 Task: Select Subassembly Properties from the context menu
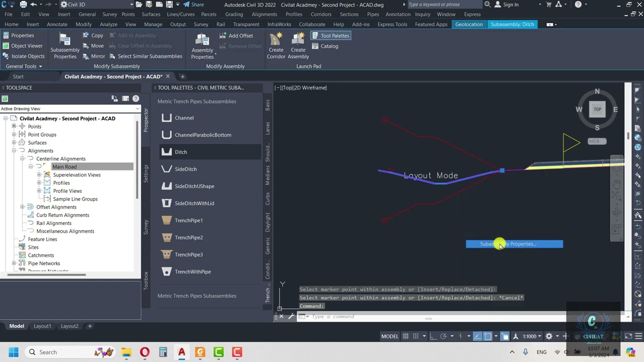pyautogui.click(x=514, y=244)
